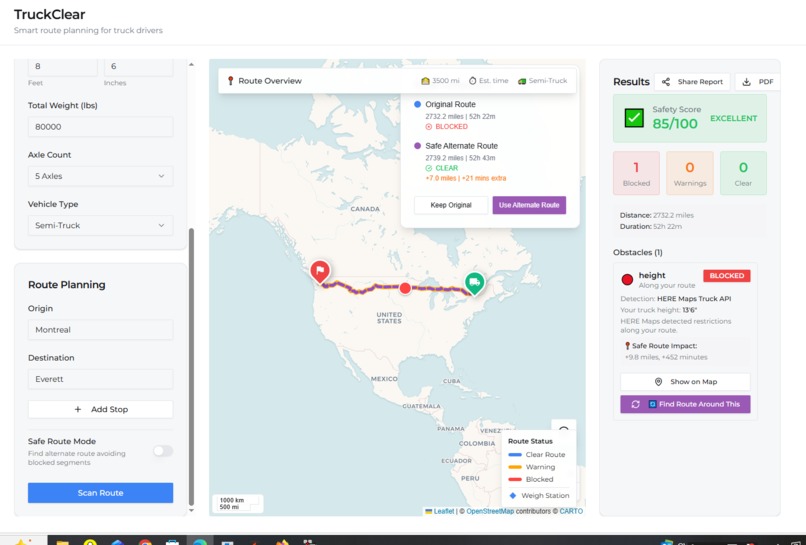806x545 pixels.
Task: Toggle the Safe Route Mode switch
Action: (163, 451)
